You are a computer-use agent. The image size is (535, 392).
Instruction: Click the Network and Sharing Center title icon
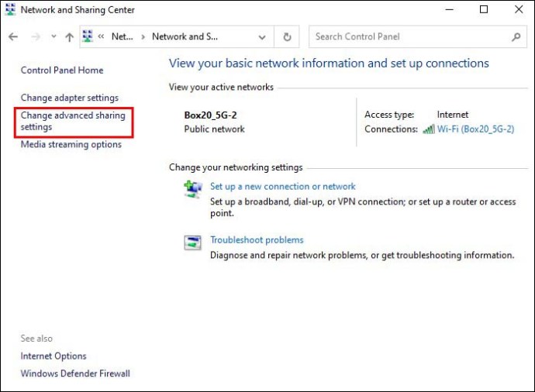tap(10, 10)
